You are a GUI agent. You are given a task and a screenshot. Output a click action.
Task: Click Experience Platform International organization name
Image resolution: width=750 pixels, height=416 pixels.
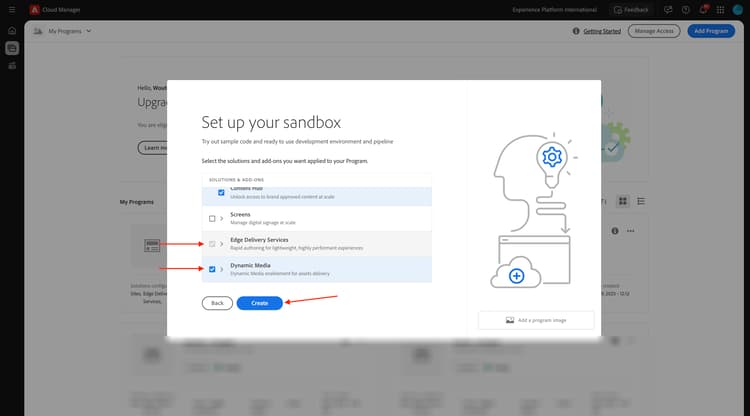click(554, 10)
